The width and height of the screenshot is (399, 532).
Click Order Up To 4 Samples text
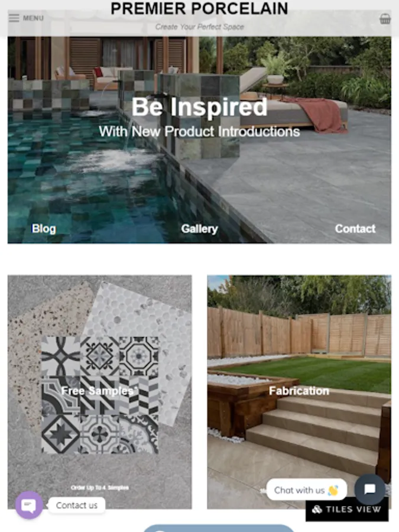point(100,488)
